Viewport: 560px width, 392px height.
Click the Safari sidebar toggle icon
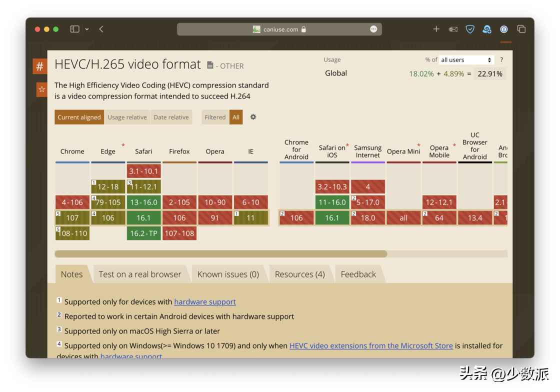[74, 29]
